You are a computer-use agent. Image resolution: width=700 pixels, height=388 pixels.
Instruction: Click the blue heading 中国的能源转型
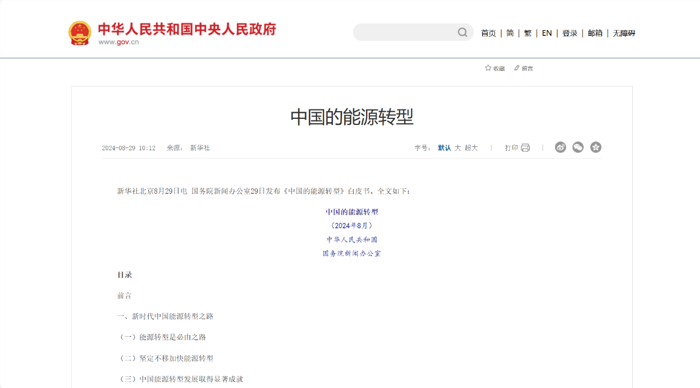pos(352,212)
